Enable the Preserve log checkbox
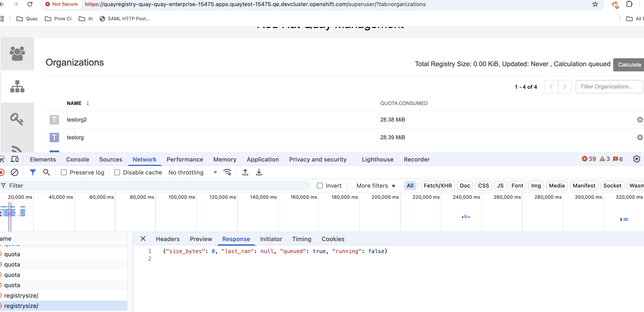The width and height of the screenshot is (644, 312). [64, 172]
